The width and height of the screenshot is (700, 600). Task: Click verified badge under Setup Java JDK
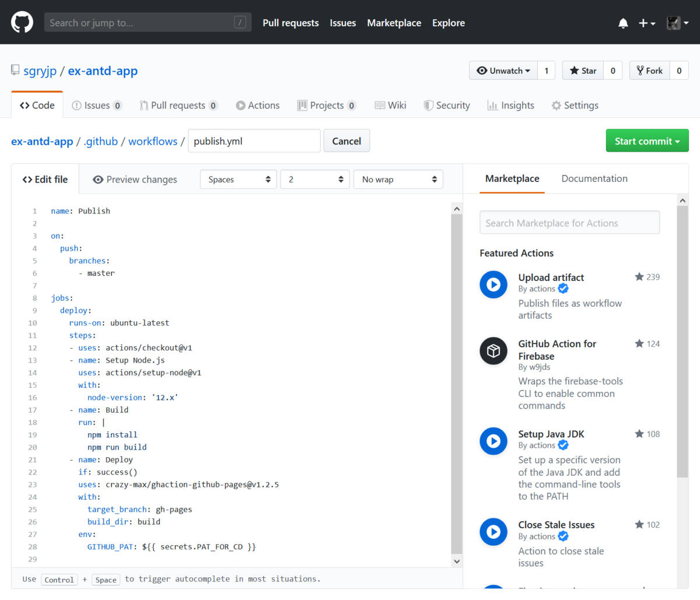click(x=563, y=445)
